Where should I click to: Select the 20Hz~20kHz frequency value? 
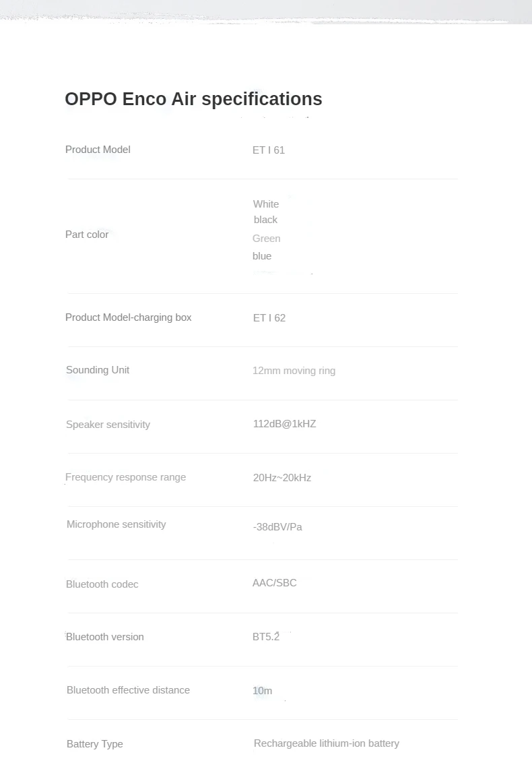point(282,478)
